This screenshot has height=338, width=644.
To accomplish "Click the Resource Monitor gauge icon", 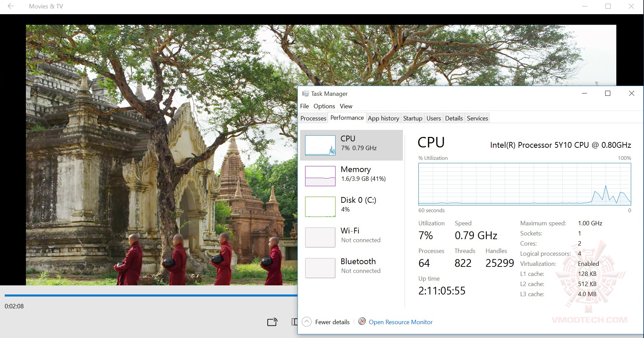I will (x=362, y=321).
